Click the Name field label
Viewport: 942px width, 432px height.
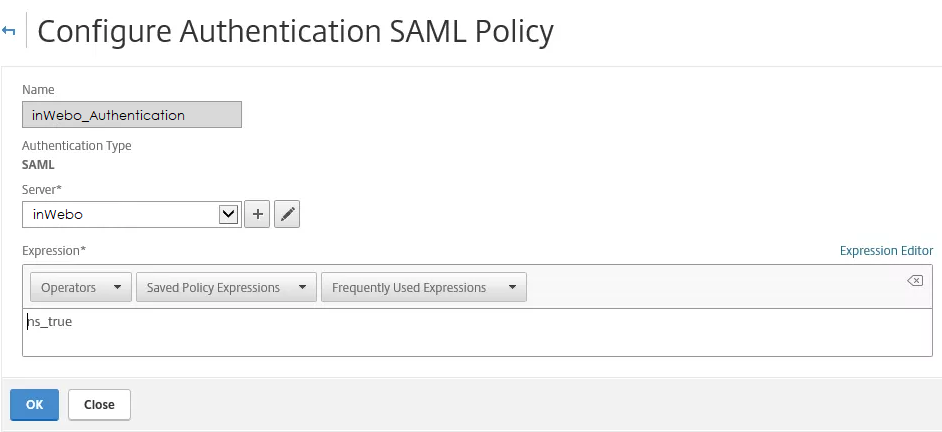pyautogui.click(x=38, y=90)
